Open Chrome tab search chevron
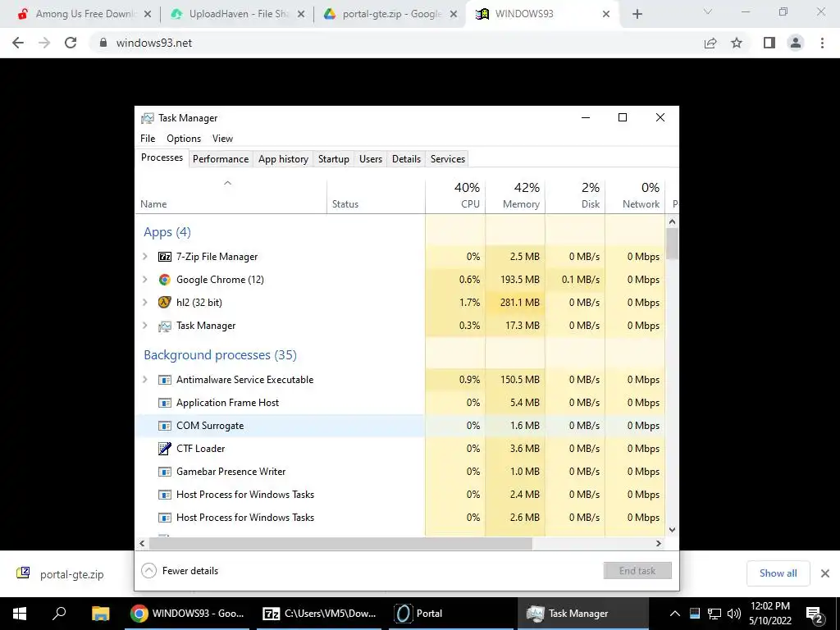This screenshot has height=630, width=840. point(708,11)
